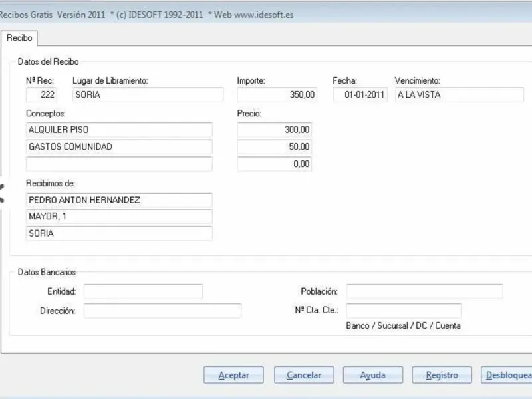Click the Importe label
The height and width of the screenshot is (399, 532).
(x=251, y=80)
